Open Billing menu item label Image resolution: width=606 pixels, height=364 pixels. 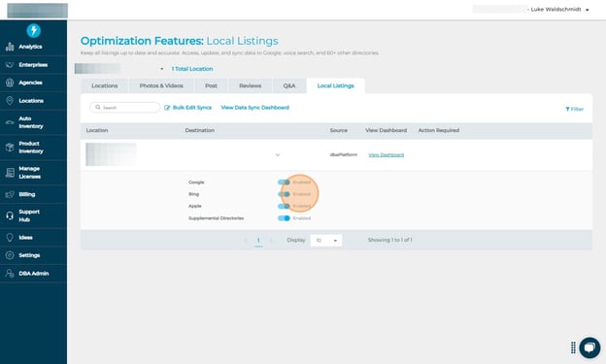pyautogui.click(x=27, y=194)
